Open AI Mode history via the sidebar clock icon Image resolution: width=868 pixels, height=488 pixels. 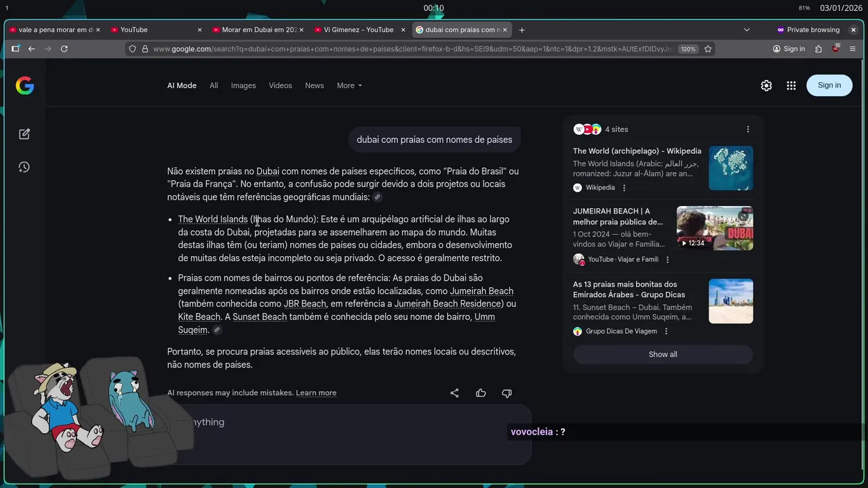point(24,167)
